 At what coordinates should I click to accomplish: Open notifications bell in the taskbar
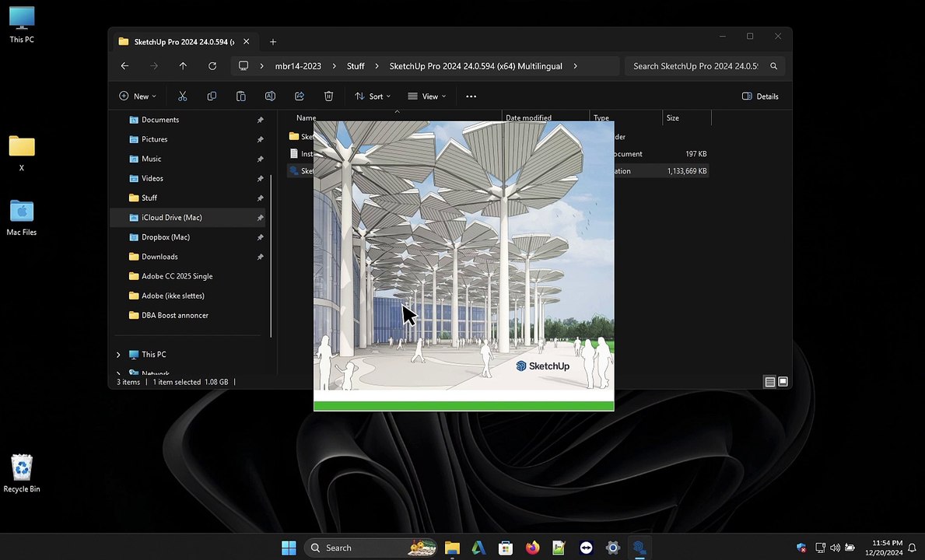point(912,548)
